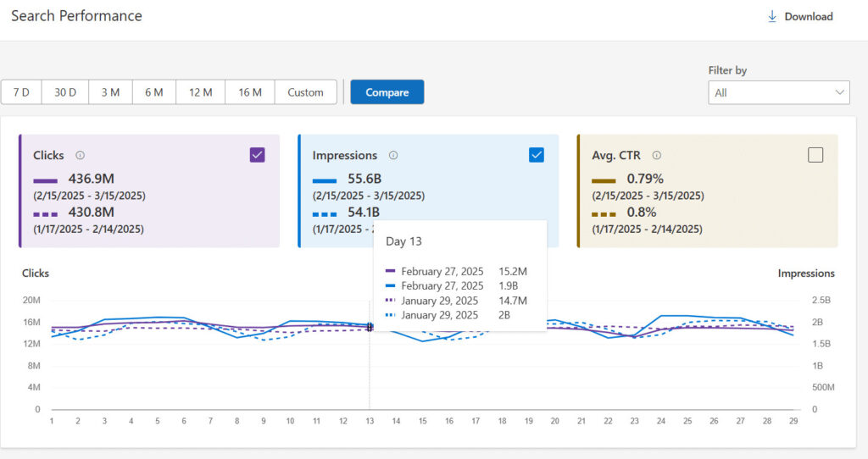Open the Filter by dropdown
The image size is (868, 459).
(778, 92)
